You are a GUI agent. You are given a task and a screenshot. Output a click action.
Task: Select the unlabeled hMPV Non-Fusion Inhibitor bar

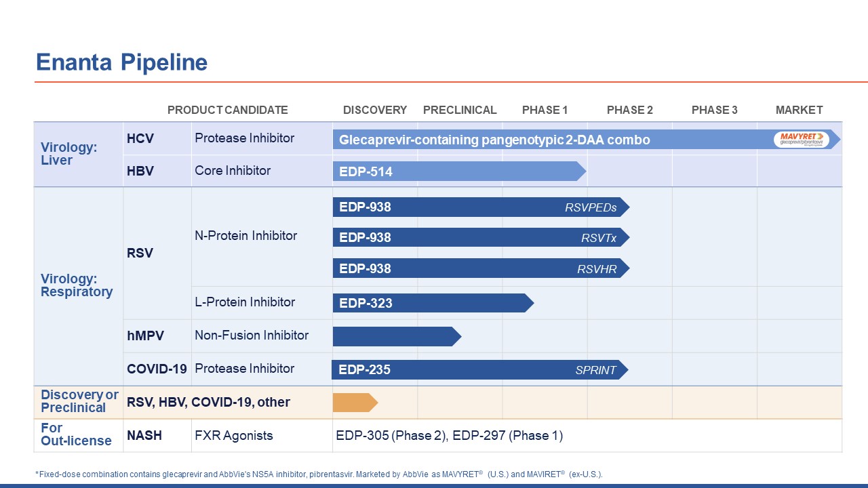396,336
